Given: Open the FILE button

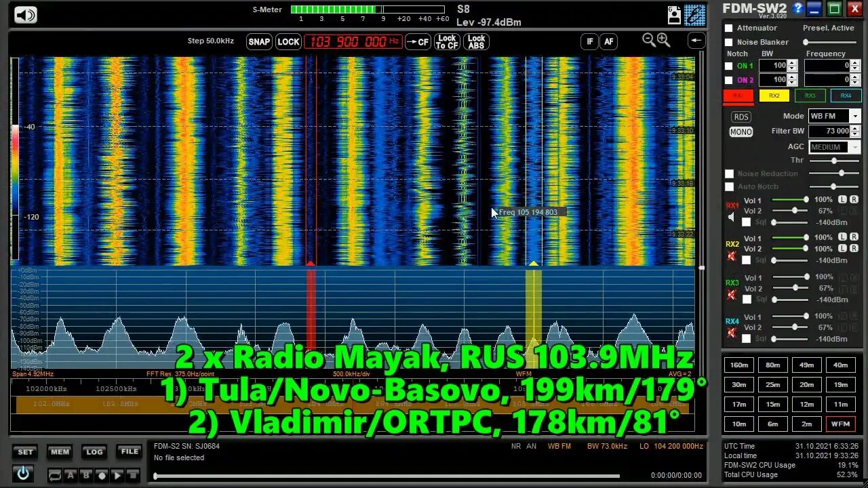Looking at the screenshot, I should [130, 452].
